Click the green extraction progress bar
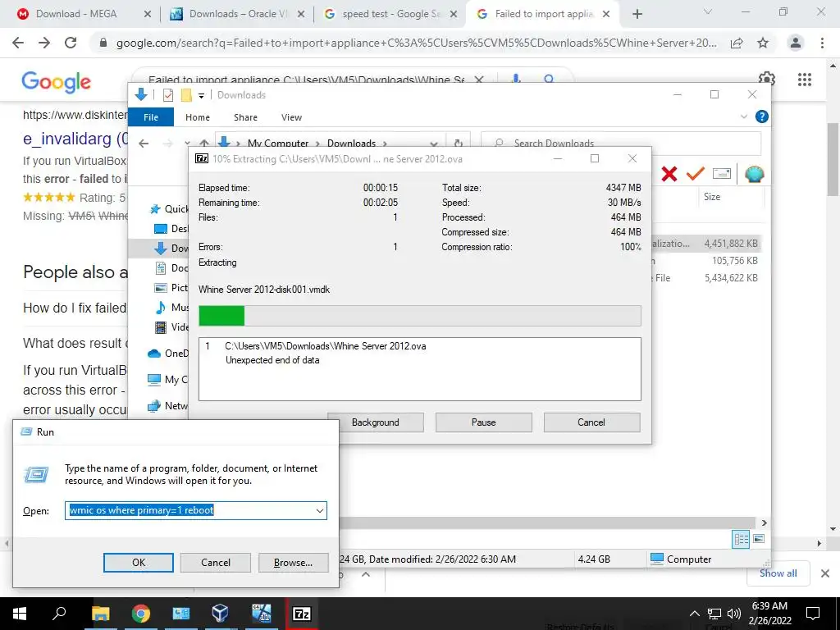Viewport: 840px width, 630px height. [x=419, y=316]
